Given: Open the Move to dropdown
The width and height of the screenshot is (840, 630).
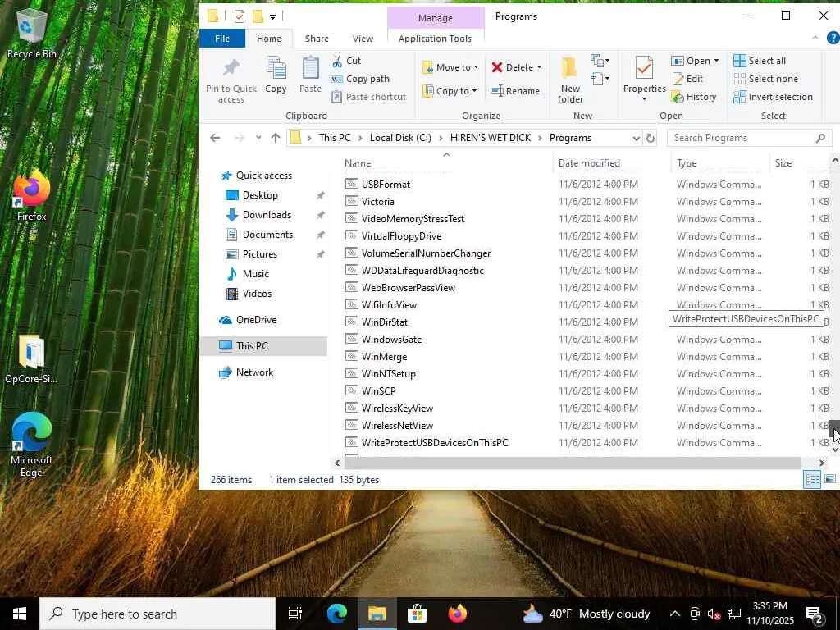Looking at the screenshot, I should [x=450, y=67].
